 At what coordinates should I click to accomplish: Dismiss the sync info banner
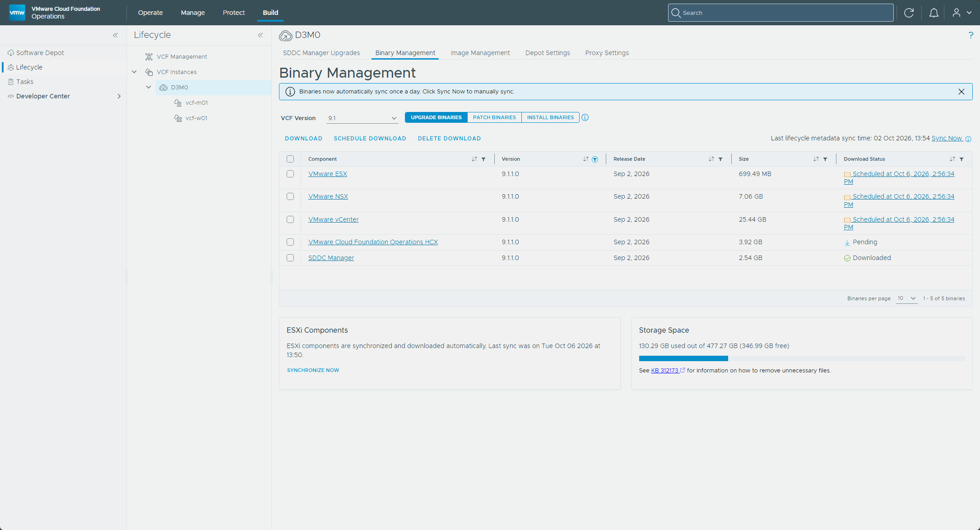tap(961, 92)
